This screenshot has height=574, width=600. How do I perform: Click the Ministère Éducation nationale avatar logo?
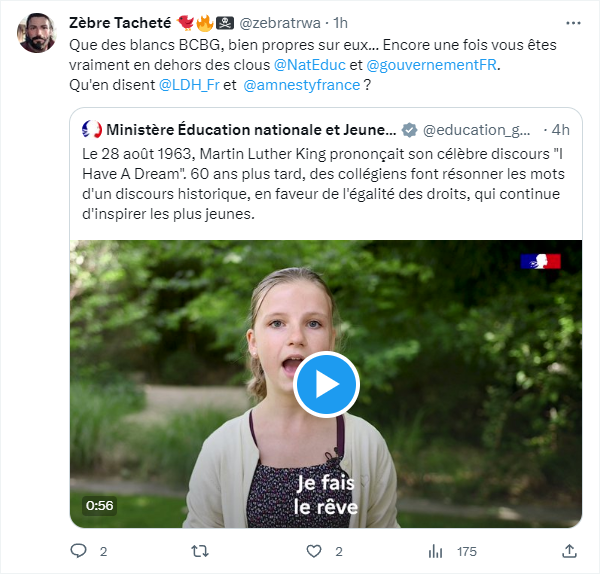[x=92, y=129]
